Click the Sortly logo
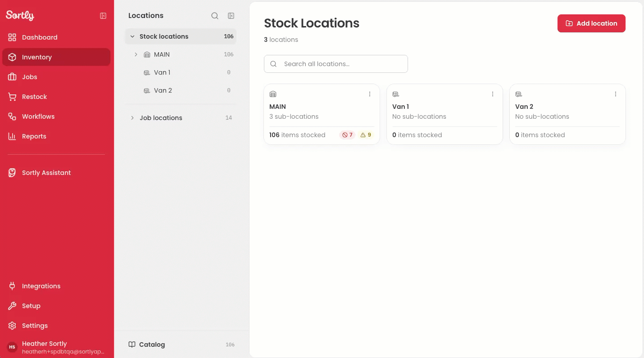Screen dimensions: 644x358 tap(20, 16)
